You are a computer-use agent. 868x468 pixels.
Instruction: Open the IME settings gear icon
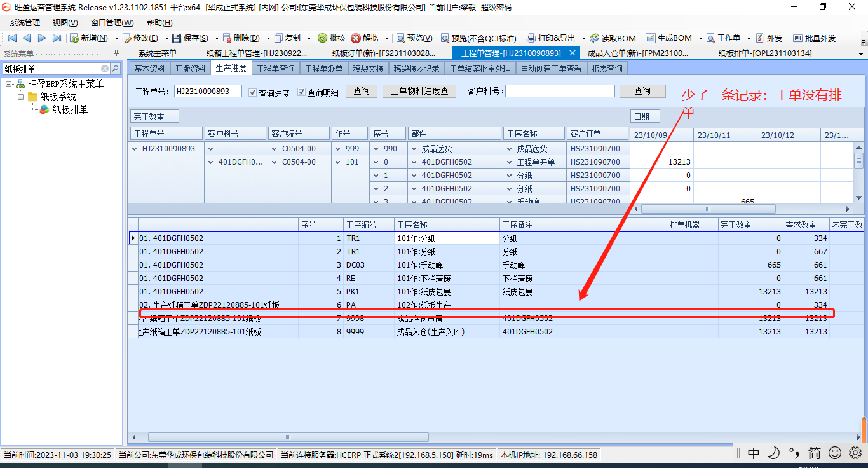[x=855, y=453]
